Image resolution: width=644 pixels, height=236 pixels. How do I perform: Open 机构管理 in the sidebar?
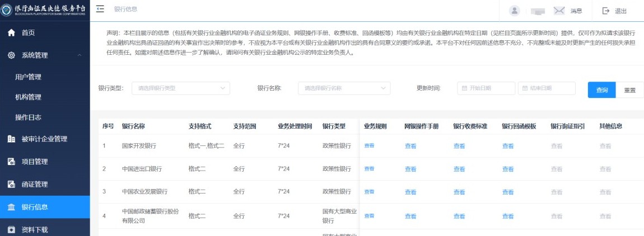click(28, 97)
